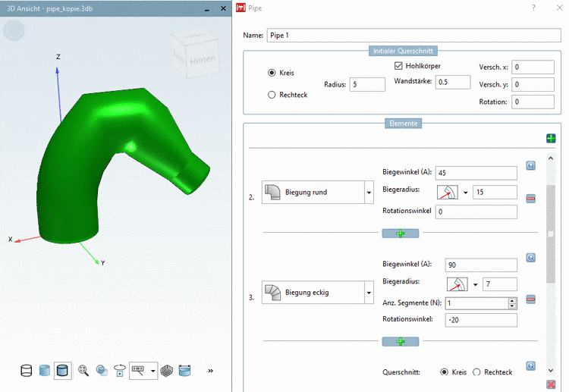Viewport: 569px width, 392px height.
Task: Click the section cut icon in 3D toolbar
Action: pyautogui.click(x=184, y=371)
